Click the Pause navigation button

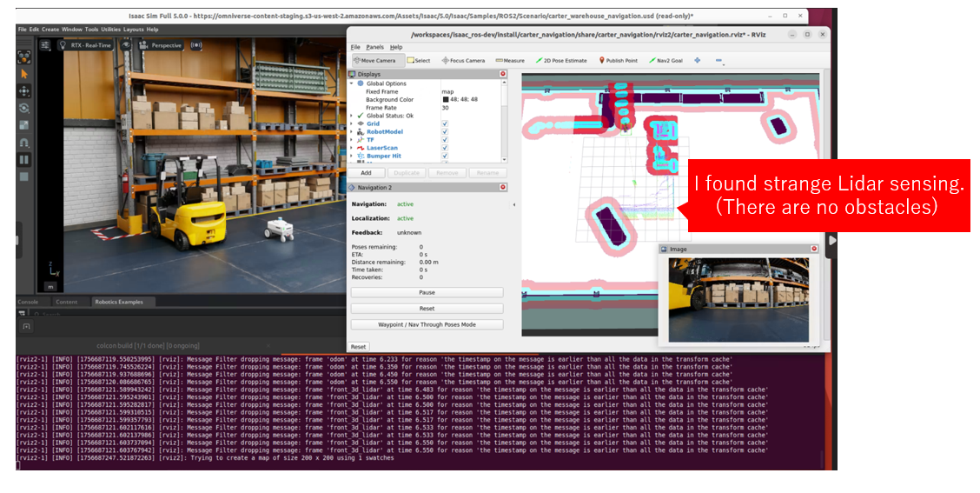point(427,292)
